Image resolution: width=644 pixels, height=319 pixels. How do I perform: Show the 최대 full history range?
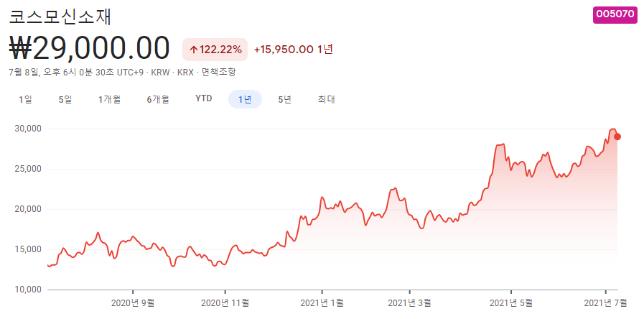coord(327,99)
